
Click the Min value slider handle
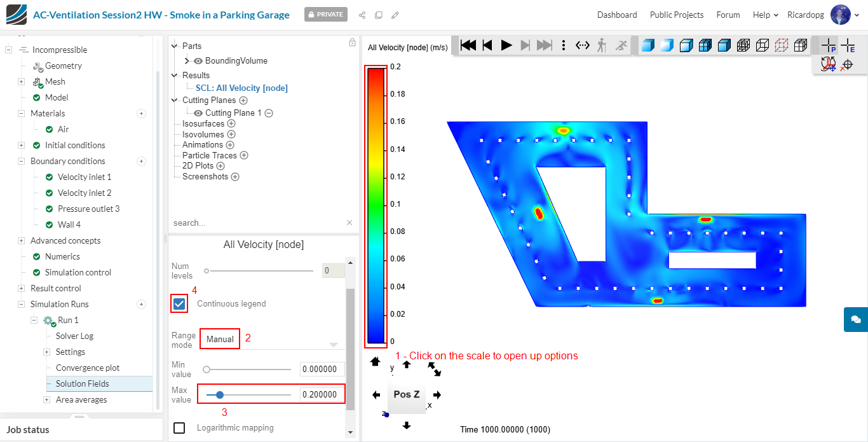[x=207, y=369]
